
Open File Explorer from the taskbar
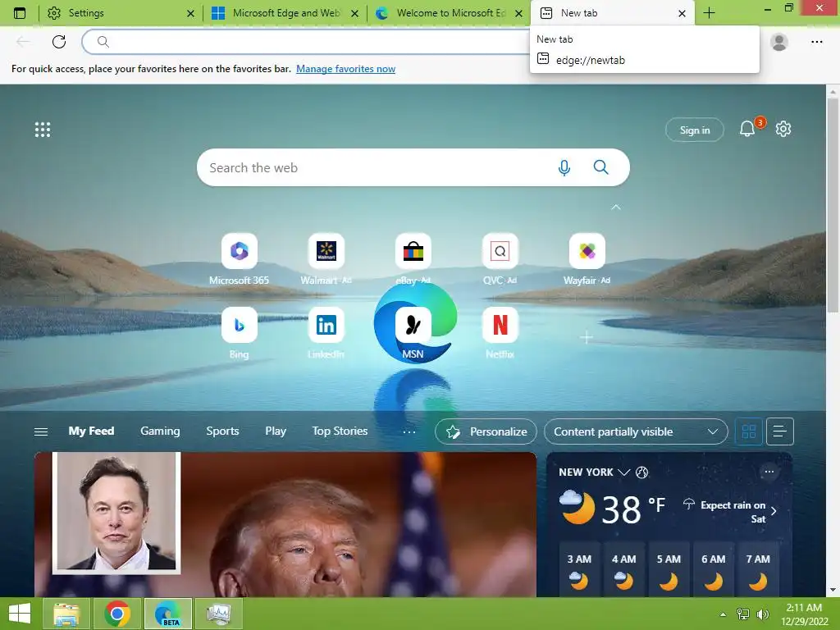pyautogui.click(x=66, y=614)
